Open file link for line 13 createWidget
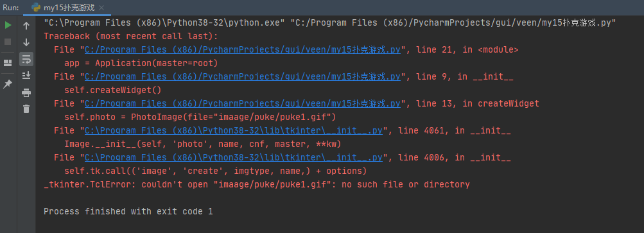This screenshot has height=233, width=644. click(x=242, y=103)
